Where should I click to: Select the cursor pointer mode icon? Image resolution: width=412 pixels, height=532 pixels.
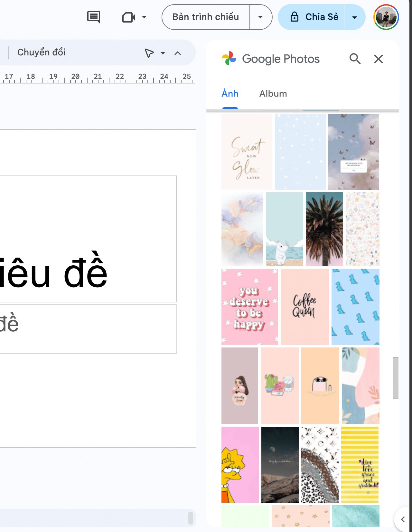pos(149,53)
